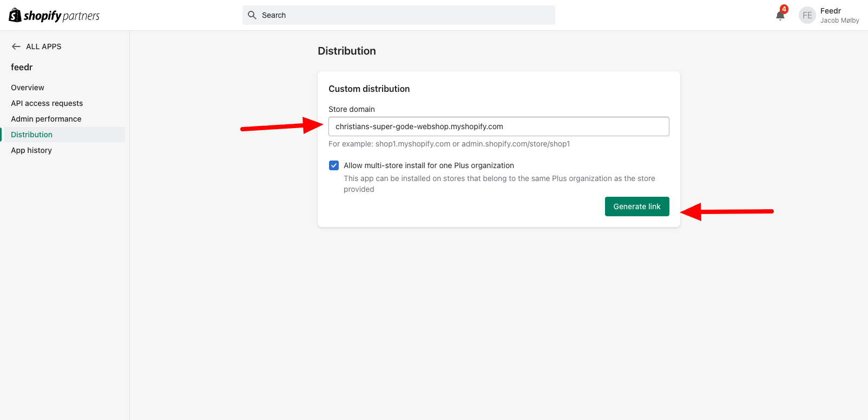This screenshot has height=420, width=868.
Task: Go back via ALL APPS text
Action: [44, 46]
